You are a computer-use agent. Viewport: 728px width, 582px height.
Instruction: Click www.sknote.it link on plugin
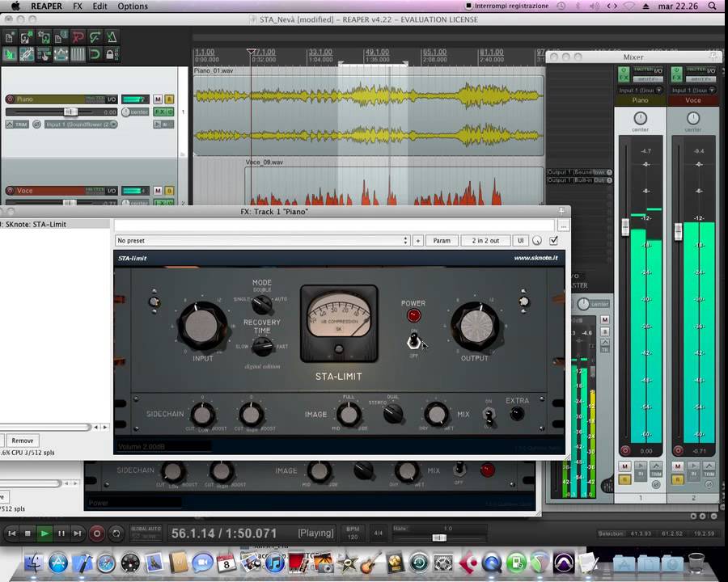[x=535, y=258]
